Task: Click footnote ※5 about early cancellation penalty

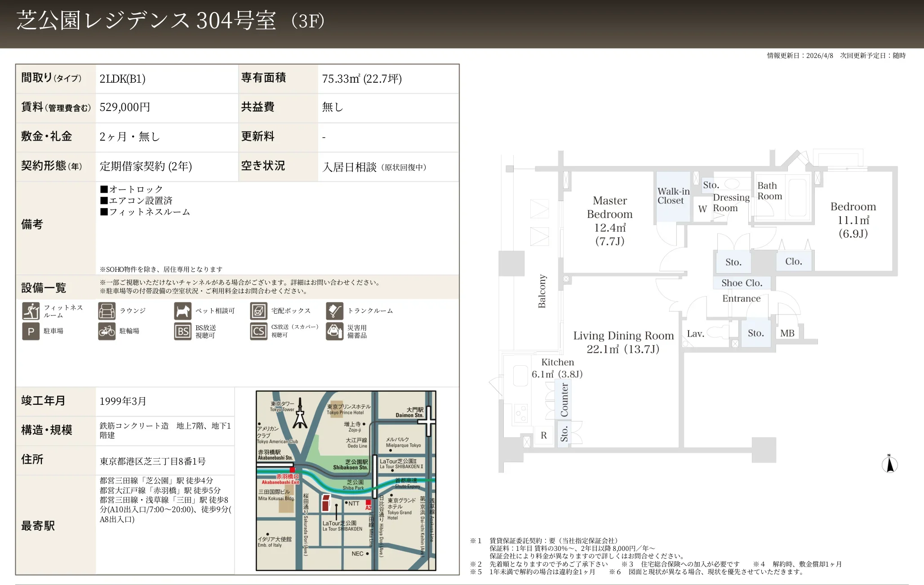Action: pyautogui.click(x=533, y=572)
